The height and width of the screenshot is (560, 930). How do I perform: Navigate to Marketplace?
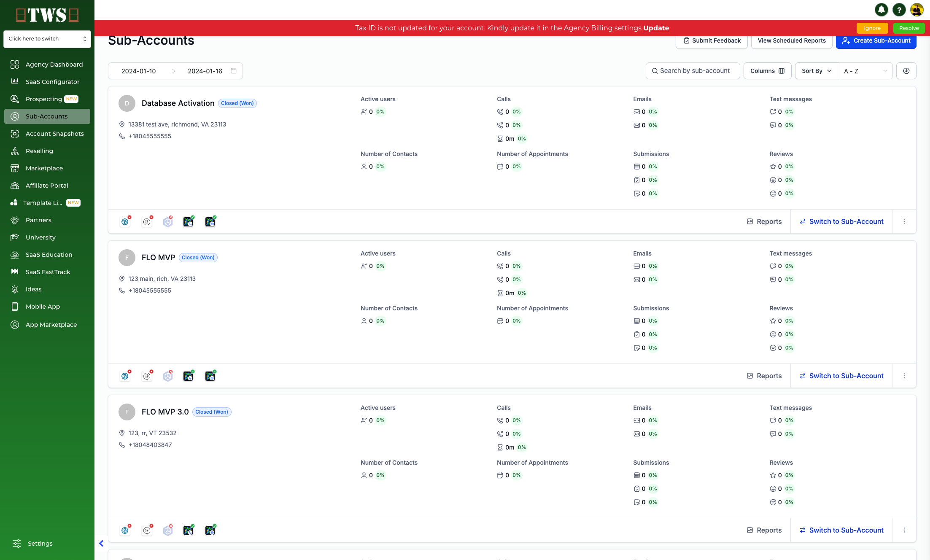(47, 168)
